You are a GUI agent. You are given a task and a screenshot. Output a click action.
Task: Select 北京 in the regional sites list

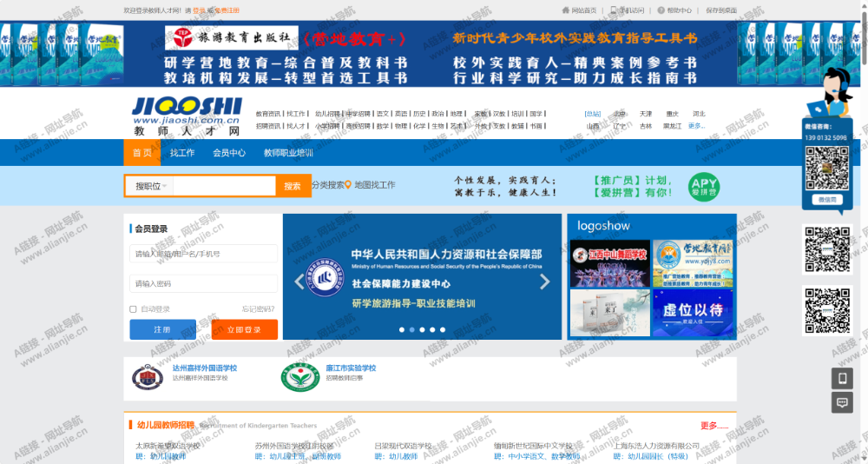(620, 114)
